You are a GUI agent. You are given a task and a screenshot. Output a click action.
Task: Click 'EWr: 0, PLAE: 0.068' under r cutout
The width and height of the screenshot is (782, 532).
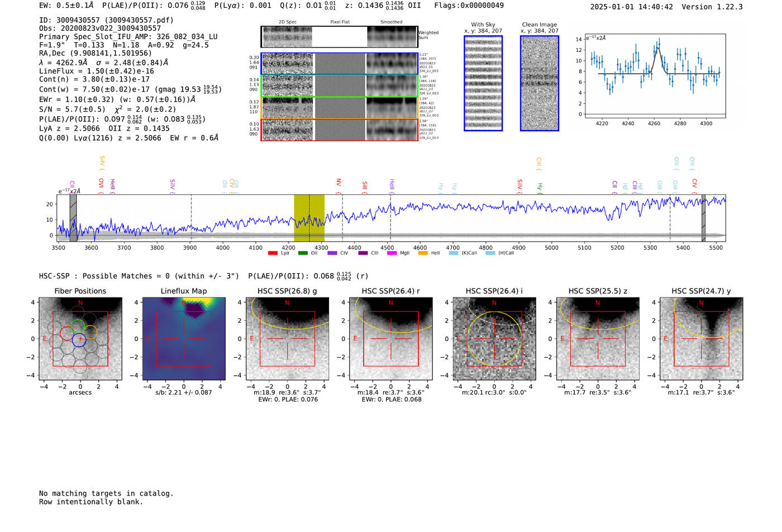392,400
